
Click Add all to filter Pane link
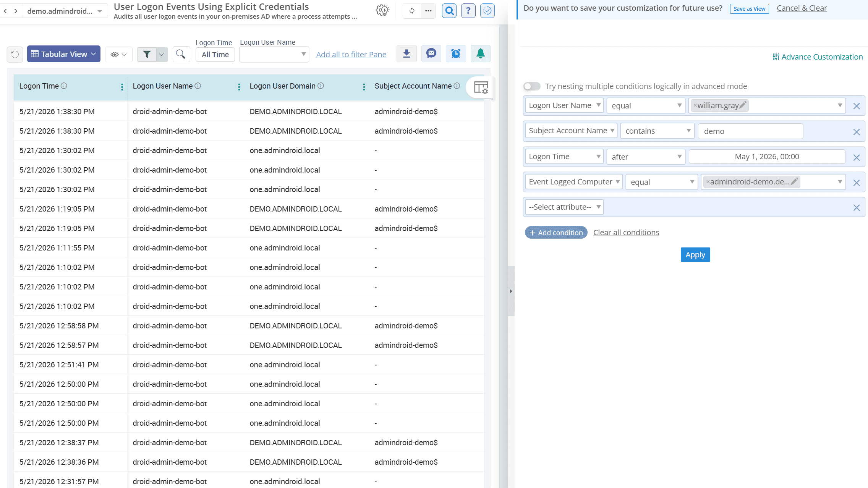(351, 55)
